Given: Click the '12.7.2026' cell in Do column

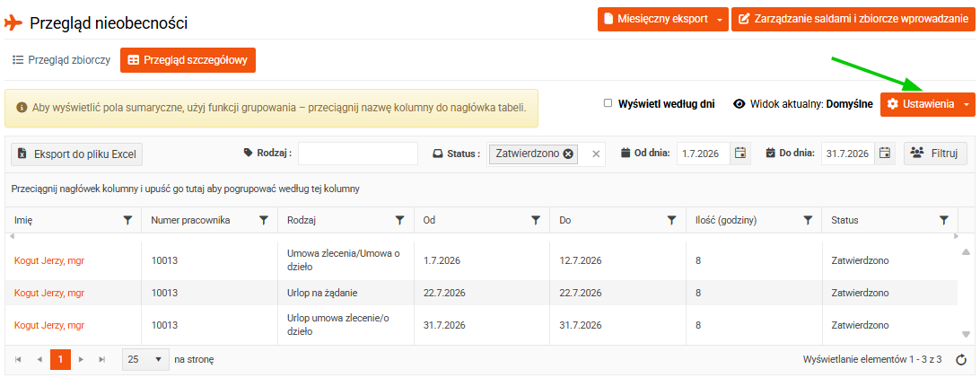Looking at the screenshot, I should [x=618, y=260].
